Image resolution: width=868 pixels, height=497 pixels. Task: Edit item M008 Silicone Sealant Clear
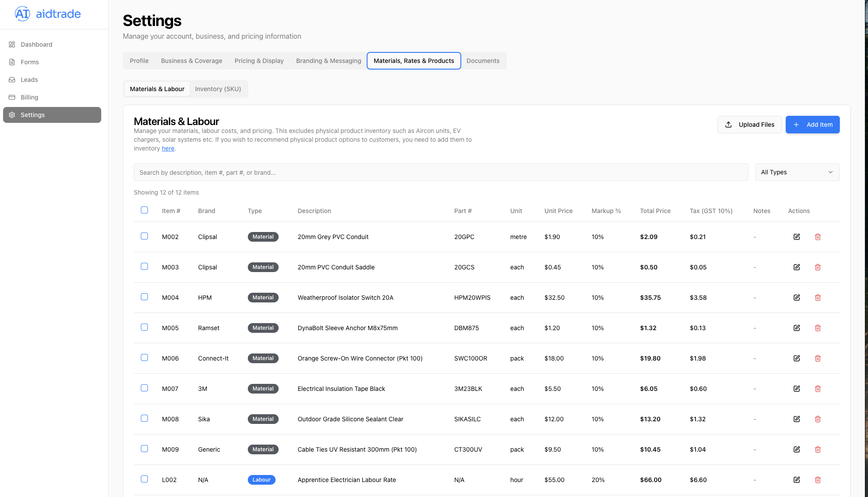pyautogui.click(x=797, y=419)
